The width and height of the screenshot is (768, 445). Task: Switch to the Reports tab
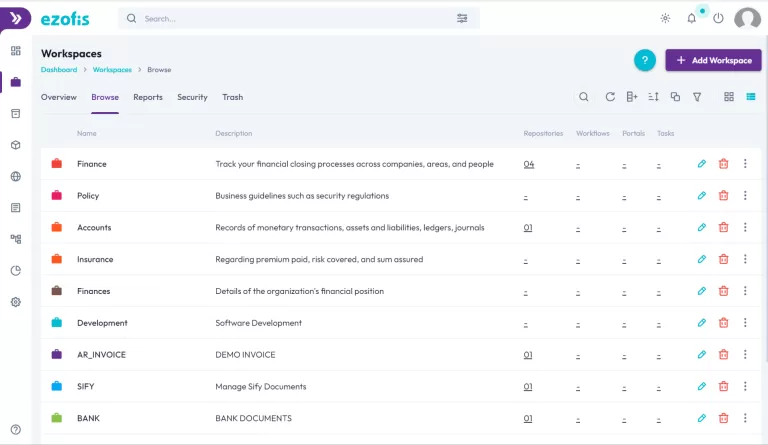[148, 97]
